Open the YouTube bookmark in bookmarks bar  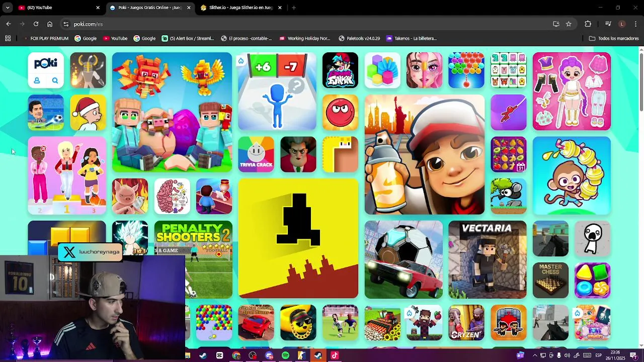115,38
